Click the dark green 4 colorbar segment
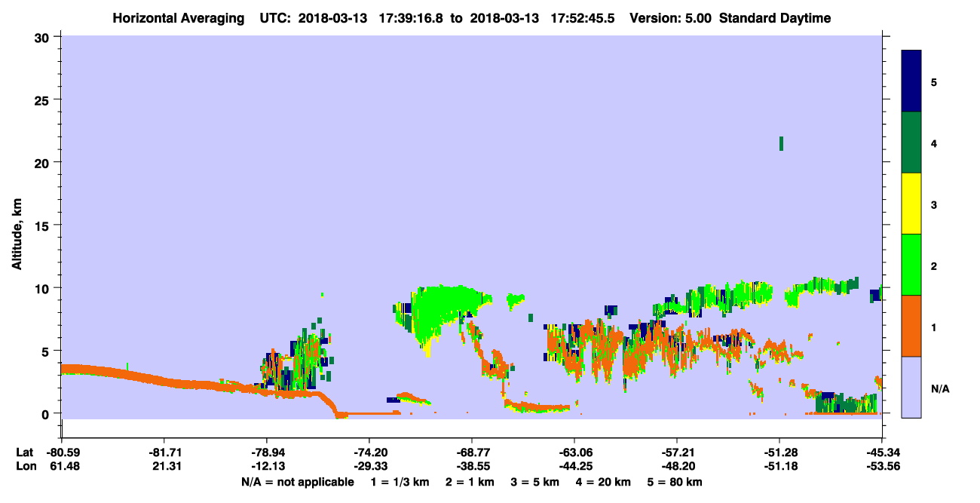The image size is (980, 503). [911, 143]
